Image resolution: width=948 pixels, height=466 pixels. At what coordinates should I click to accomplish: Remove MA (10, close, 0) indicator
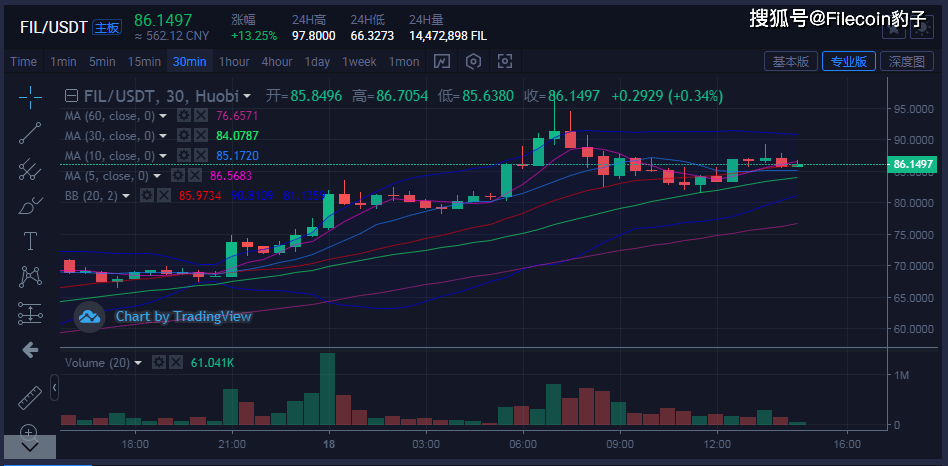coord(201,155)
